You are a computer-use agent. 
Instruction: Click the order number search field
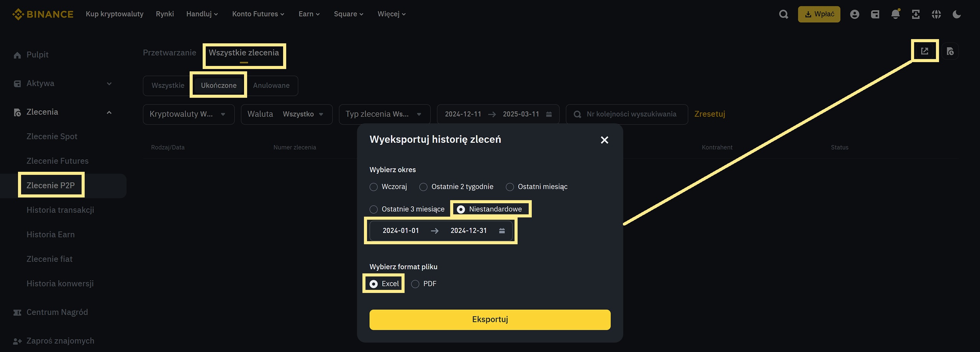(631, 114)
